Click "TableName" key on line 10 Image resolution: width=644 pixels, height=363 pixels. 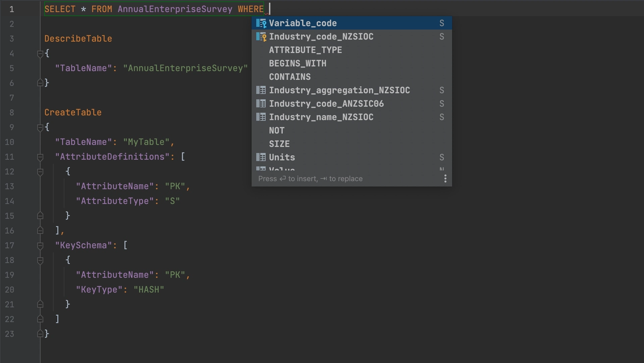pos(83,142)
